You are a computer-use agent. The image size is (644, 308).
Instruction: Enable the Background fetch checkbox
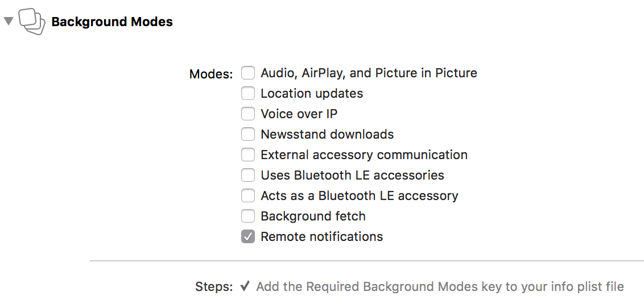pyautogui.click(x=247, y=216)
